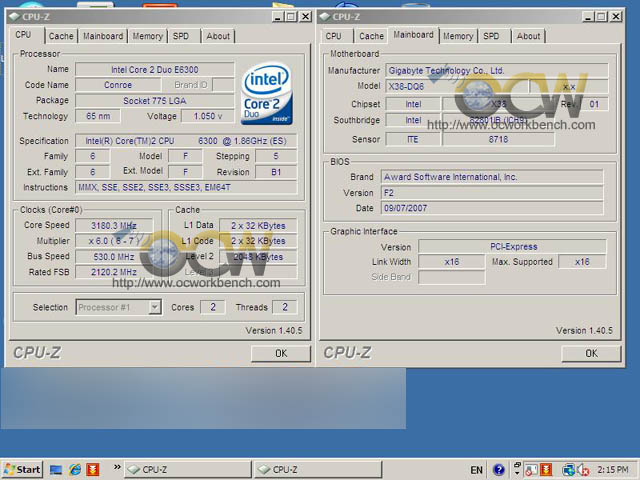The height and width of the screenshot is (480, 640).
Task: Click the EN language indicator
Action: click(476, 470)
